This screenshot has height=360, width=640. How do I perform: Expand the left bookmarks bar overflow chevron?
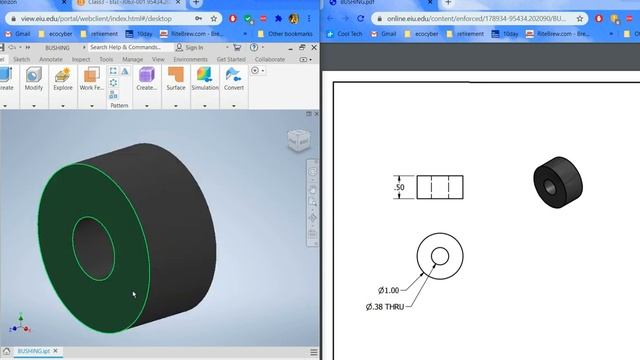[x=245, y=34]
